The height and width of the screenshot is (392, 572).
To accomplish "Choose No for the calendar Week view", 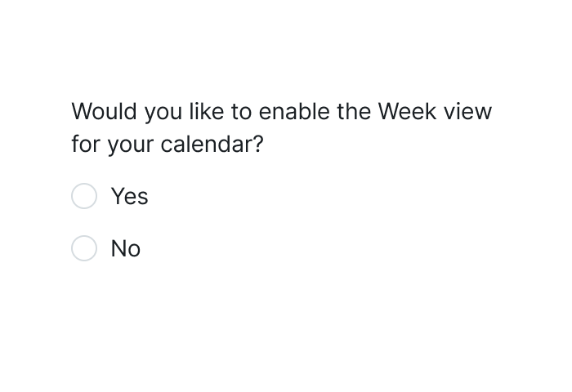I will point(84,248).
